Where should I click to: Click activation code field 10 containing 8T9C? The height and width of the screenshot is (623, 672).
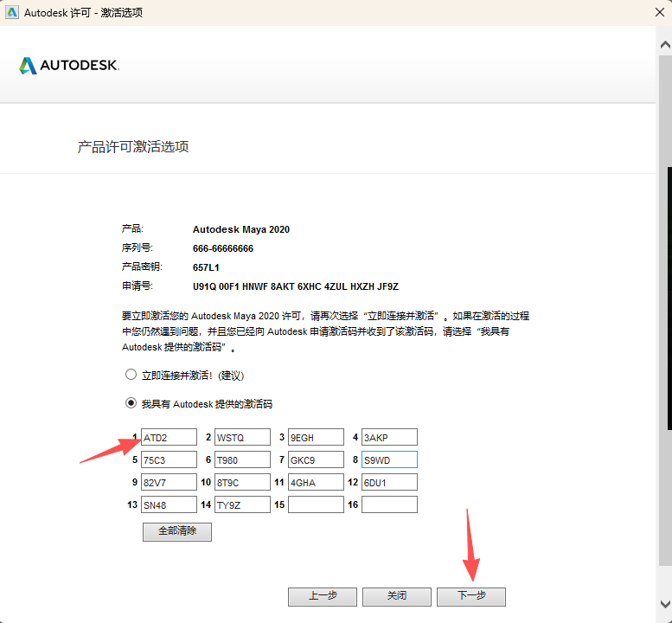coord(242,482)
